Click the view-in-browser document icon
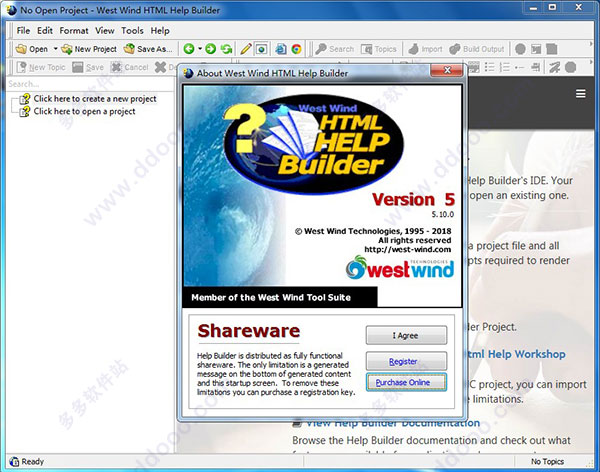600x472 pixels. point(281,49)
